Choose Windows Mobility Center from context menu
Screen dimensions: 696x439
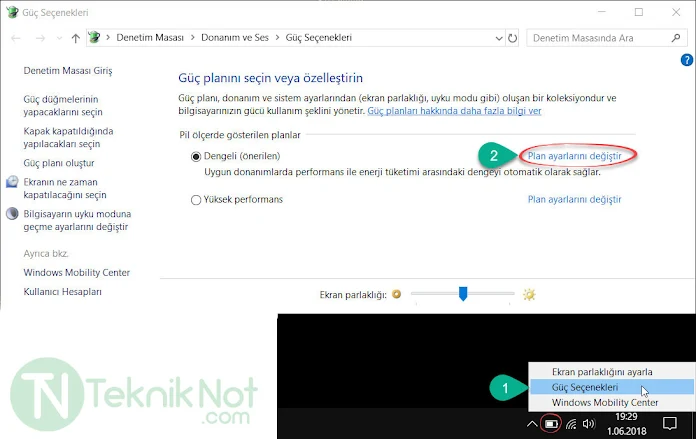612,403
